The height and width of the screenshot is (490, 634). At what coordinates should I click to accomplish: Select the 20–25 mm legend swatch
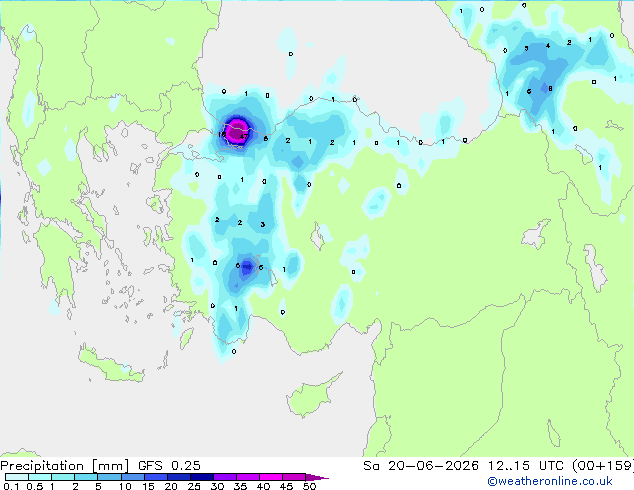coord(178,477)
